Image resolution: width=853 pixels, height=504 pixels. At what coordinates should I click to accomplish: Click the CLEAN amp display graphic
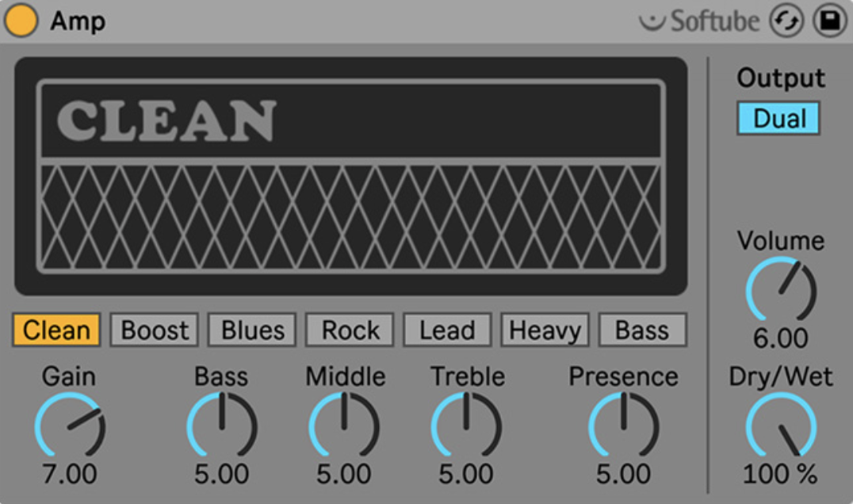click(351, 176)
